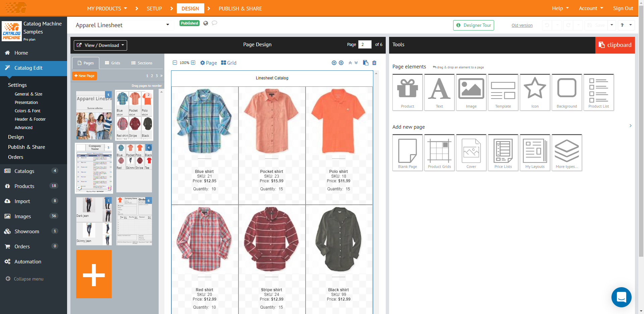Click the large orange plus tile
The image size is (644, 314).
94,274
